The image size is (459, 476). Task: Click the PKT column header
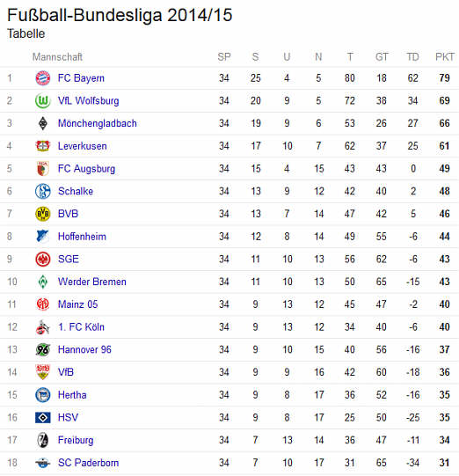pos(445,57)
